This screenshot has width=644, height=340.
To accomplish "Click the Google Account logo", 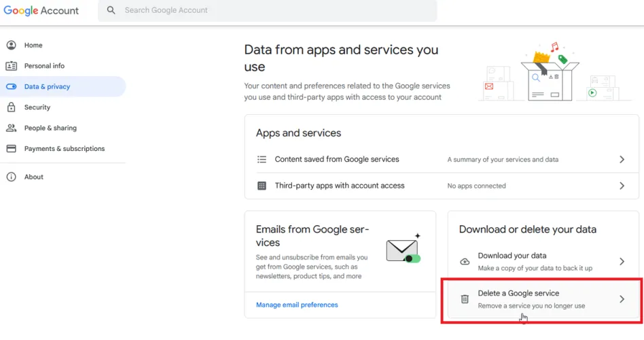I will (41, 11).
